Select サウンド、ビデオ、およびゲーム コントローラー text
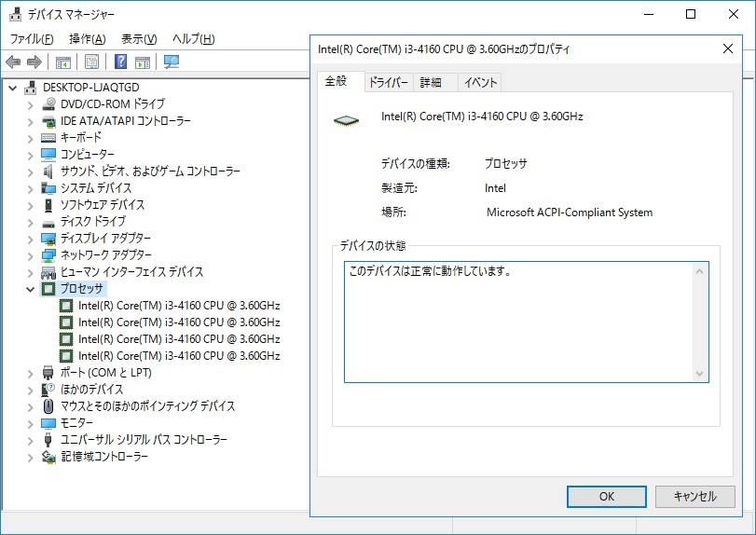Image resolution: width=756 pixels, height=535 pixels. 150,171
